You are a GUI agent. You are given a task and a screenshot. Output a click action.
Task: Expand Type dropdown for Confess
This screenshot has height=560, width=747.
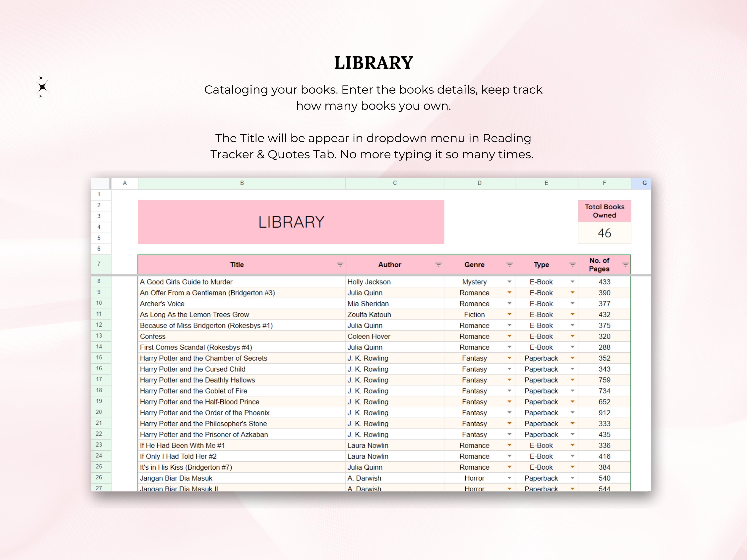pyautogui.click(x=572, y=336)
